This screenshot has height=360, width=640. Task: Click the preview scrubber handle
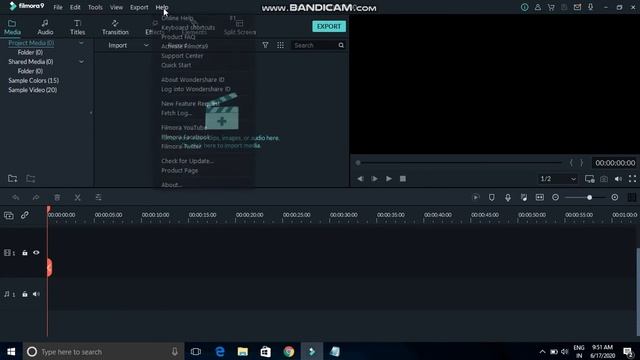[x=358, y=163]
